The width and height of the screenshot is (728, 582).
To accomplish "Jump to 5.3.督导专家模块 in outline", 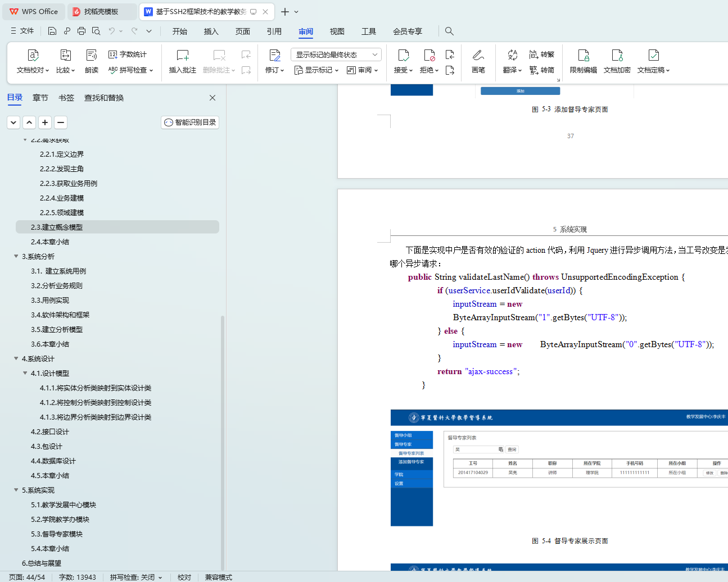I will click(57, 534).
